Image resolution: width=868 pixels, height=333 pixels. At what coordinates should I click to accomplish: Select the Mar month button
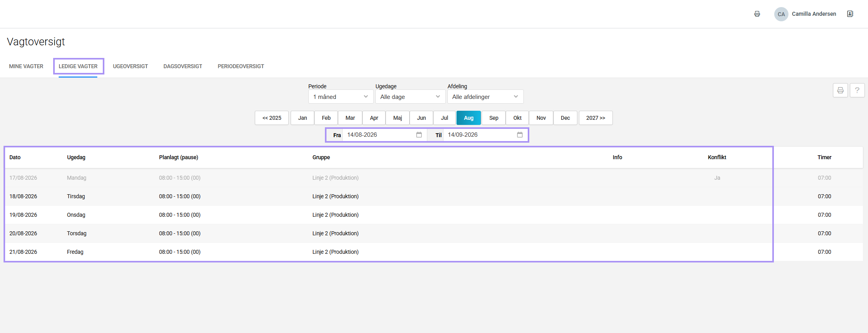350,118
